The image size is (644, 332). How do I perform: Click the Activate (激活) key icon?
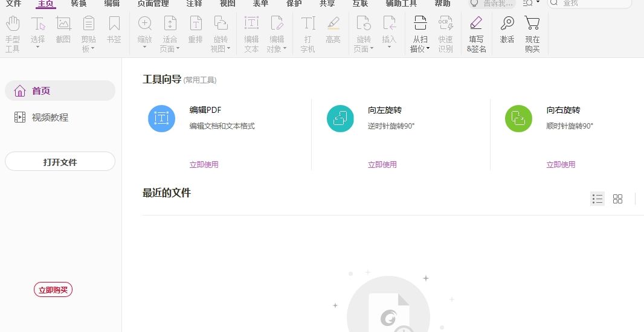click(x=507, y=24)
